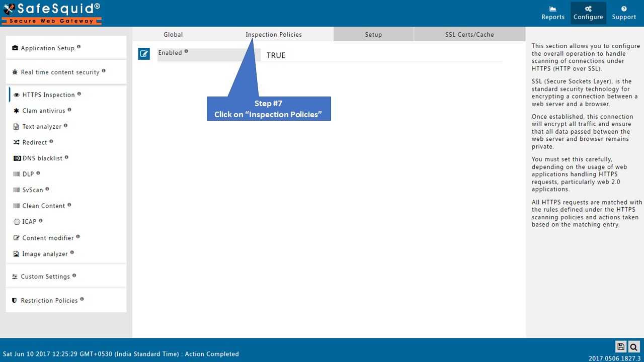
Task: Expand the Application Setup section
Action: 48,48
